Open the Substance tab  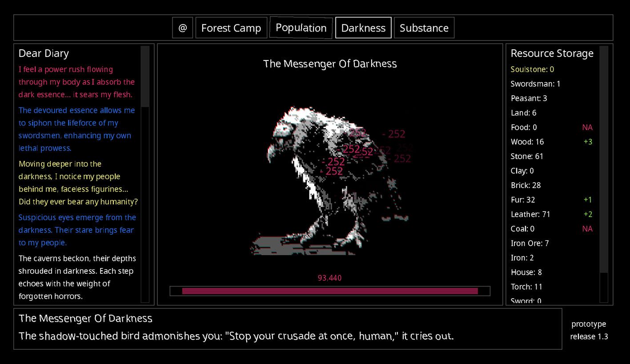[424, 28]
